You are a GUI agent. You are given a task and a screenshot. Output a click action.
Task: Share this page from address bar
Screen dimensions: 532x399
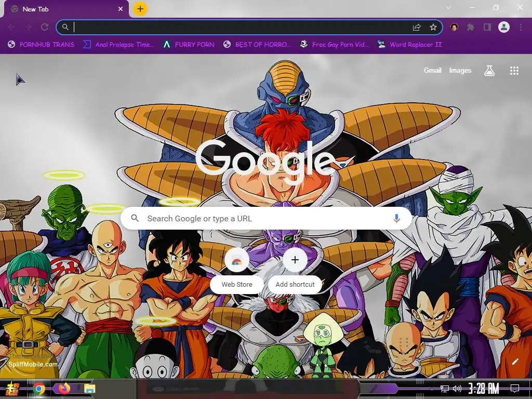[x=417, y=27]
